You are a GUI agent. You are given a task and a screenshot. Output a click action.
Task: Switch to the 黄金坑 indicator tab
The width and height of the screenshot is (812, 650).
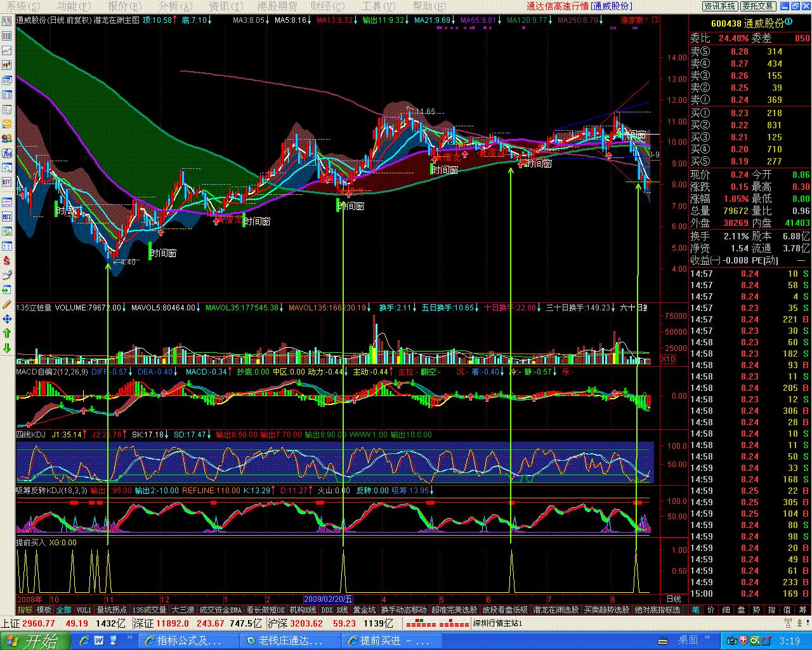point(364,610)
